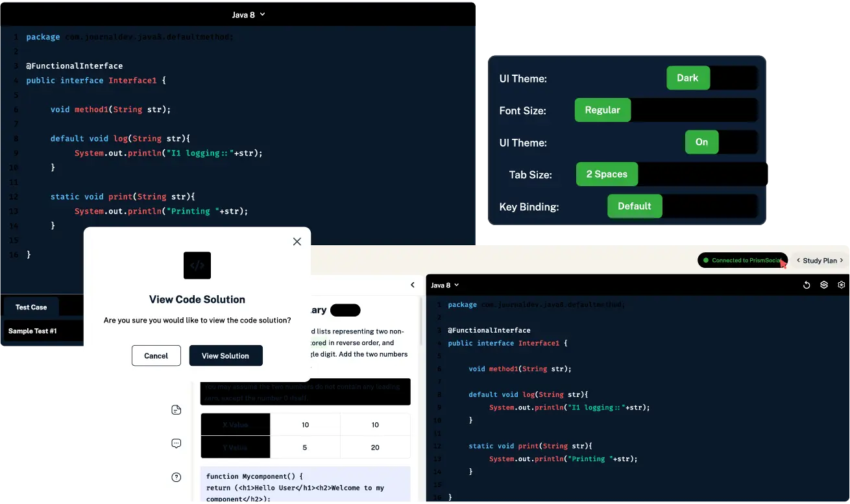Toggle the On switch in the settings panel
Image resolution: width=850 pixels, height=504 pixels.
coord(701,142)
